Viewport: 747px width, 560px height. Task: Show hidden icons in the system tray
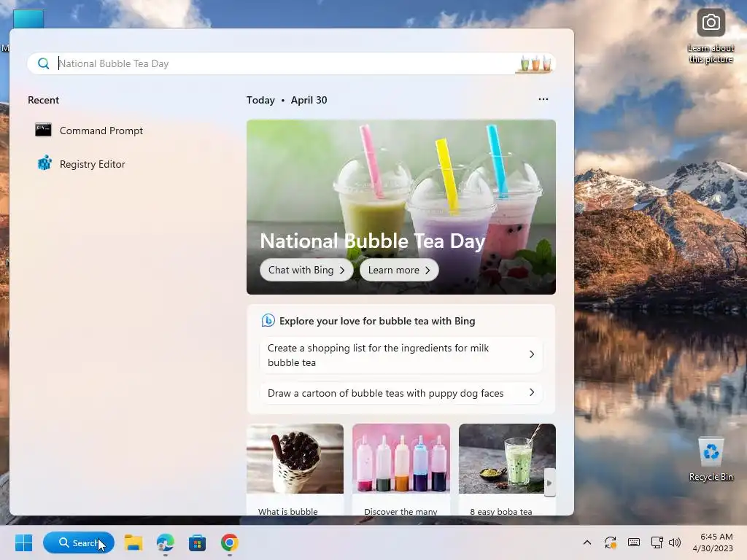pos(587,542)
